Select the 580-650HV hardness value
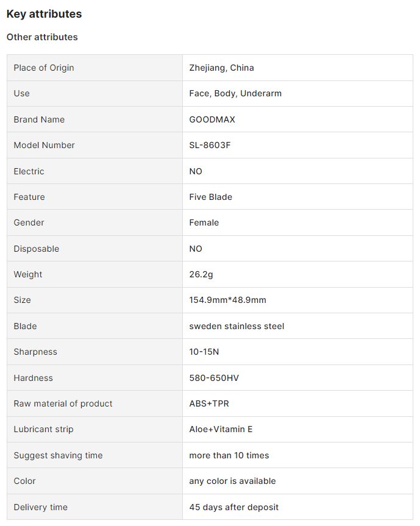 point(214,378)
